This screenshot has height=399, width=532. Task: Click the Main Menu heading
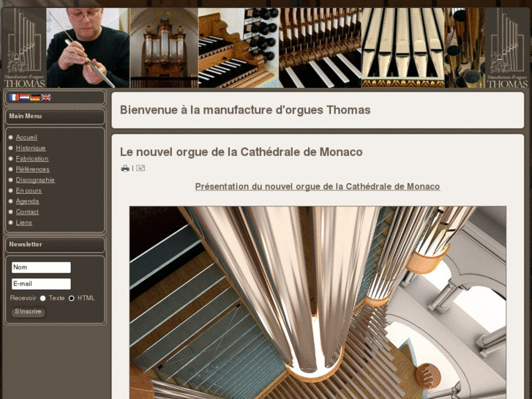pos(26,116)
